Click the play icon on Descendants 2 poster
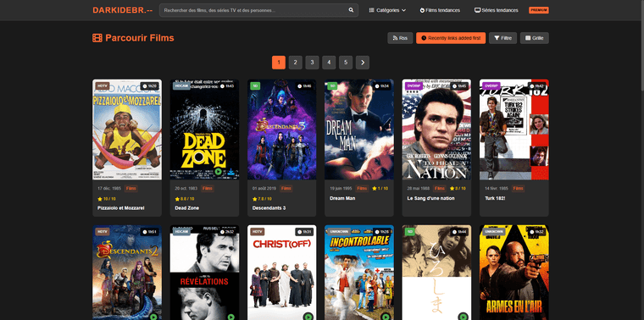Viewport: 644px width, 320px height. 153,317
